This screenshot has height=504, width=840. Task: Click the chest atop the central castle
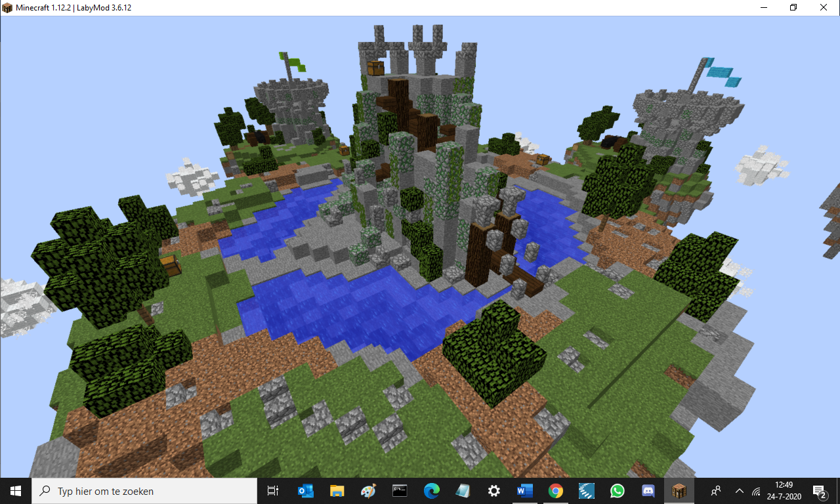(375, 68)
